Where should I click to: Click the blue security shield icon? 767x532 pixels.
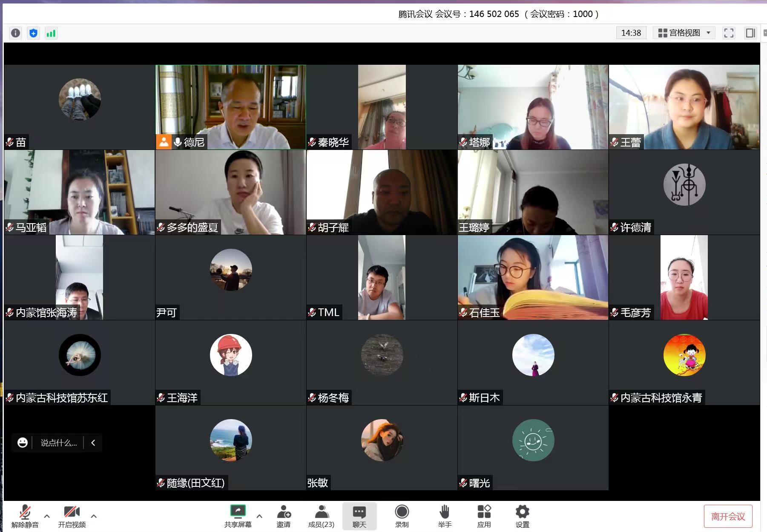pos(33,33)
